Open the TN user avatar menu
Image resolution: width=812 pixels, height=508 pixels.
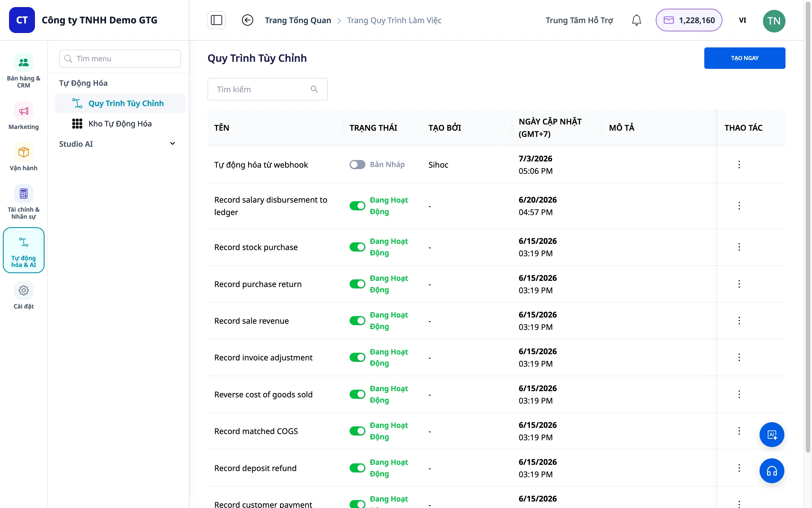click(x=774, y=21)
